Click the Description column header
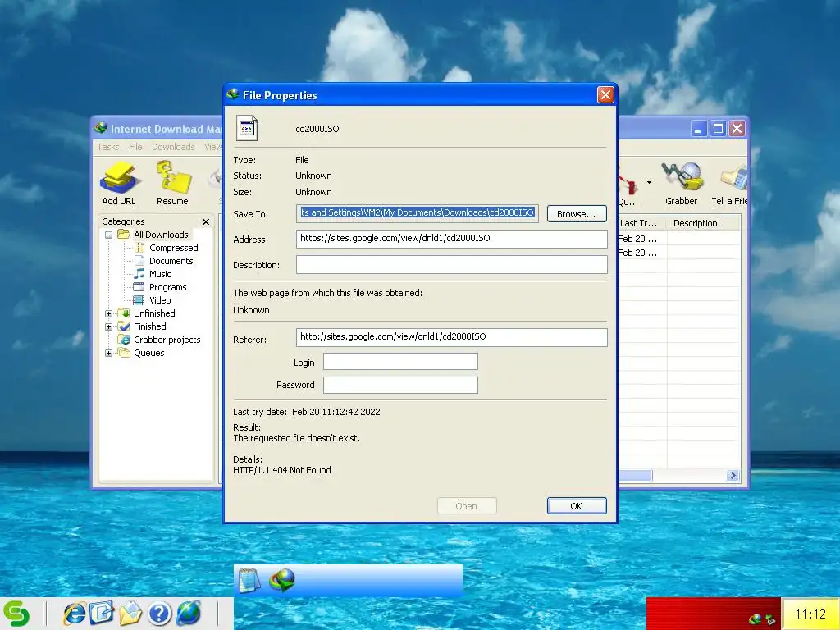Image resolution: width=840 pixels, height=630 pixels. 703,223
